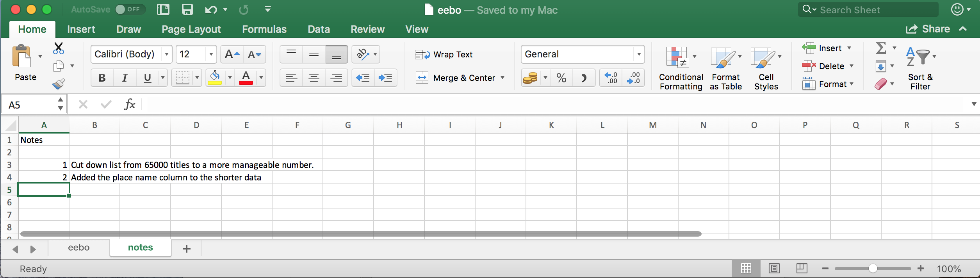
Task: Click the Wrap Text button
Action: tap(444, 55)
